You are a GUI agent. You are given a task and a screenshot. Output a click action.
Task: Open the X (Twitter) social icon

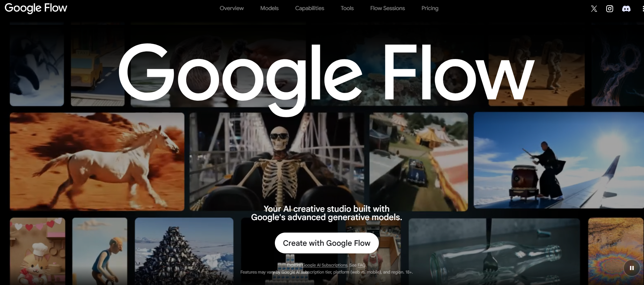594,9
